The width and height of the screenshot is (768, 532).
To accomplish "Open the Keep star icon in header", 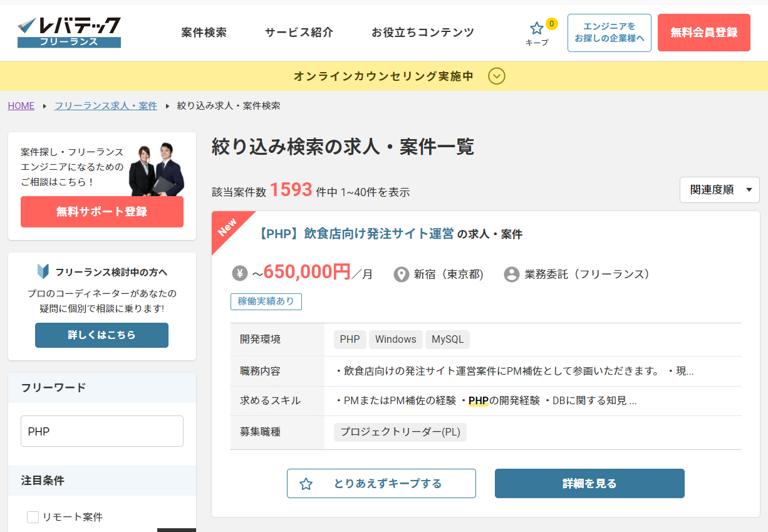I will pos(537,29).
